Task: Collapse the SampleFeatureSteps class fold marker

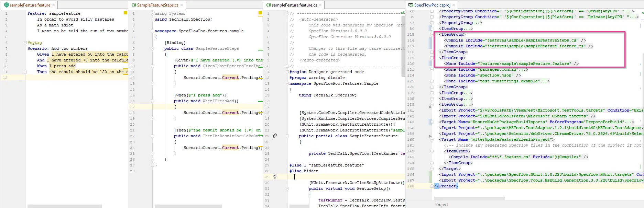Action: click(152, 49)
